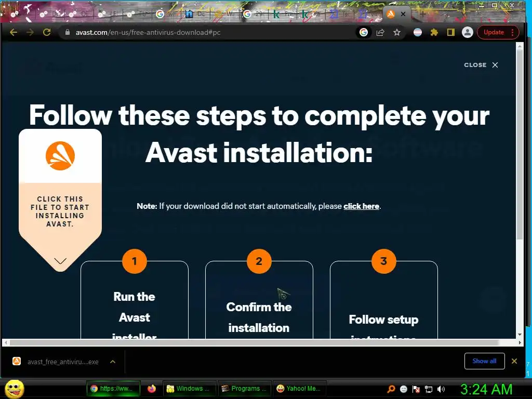Switch to the Yahoo! Messenger taskbar item
532x399 pixels.
pyautogui.click(x=299, y=389)
